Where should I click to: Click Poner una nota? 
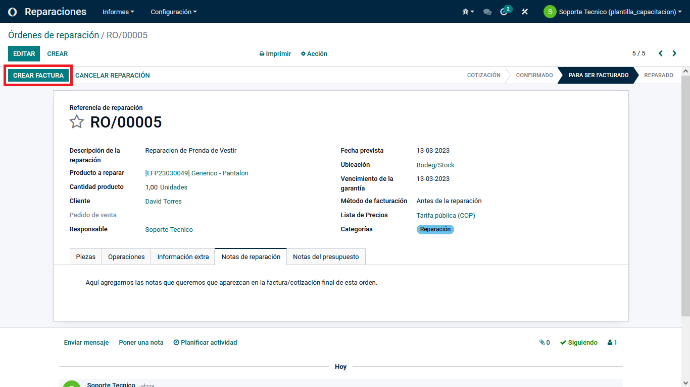[141, 343]
